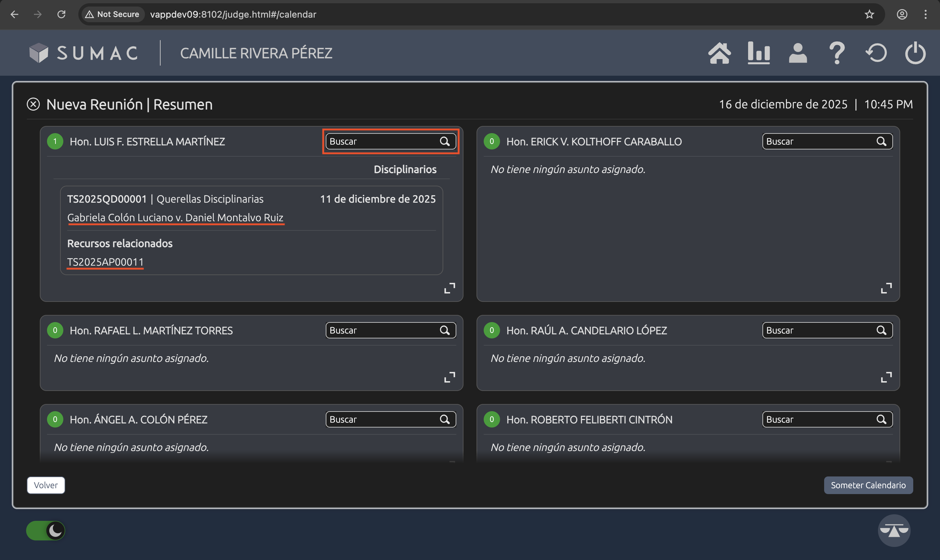Click search magnifier in Kolthoff Caraballo card
This screenshot has height=560, width=940.
881,142
